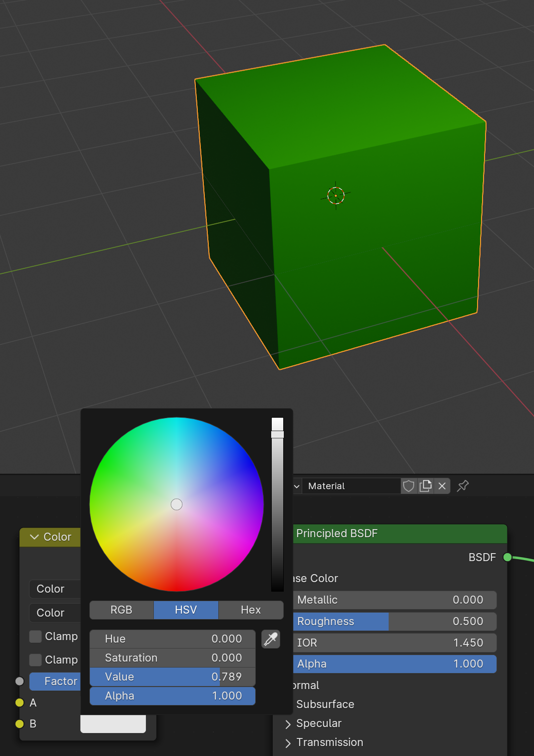Expand the Transmission panel
534x756 pixels.
click(x=288, y=743)
